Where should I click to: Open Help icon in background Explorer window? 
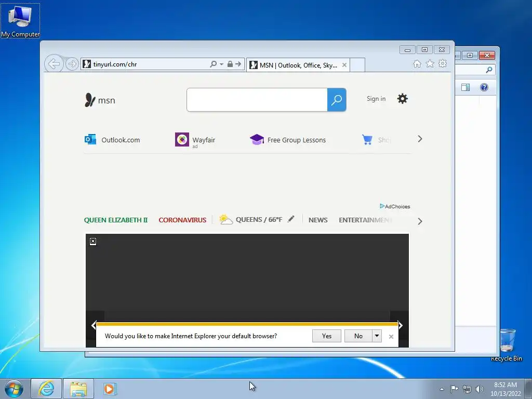[x=484, y=87]
